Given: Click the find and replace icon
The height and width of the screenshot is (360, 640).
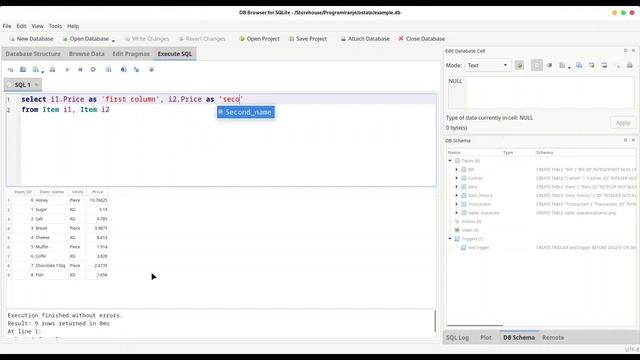Looking at the screenshot, I should [x=136, y=70].
